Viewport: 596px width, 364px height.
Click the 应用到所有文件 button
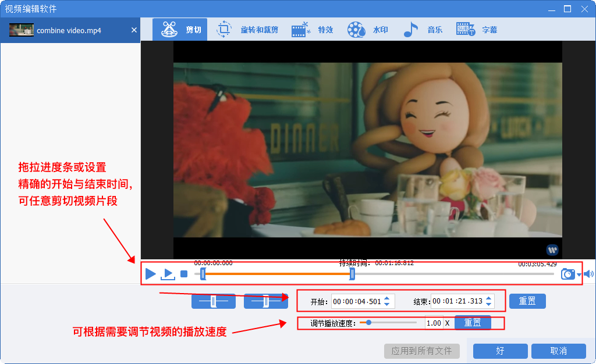[x=422, y=351]
